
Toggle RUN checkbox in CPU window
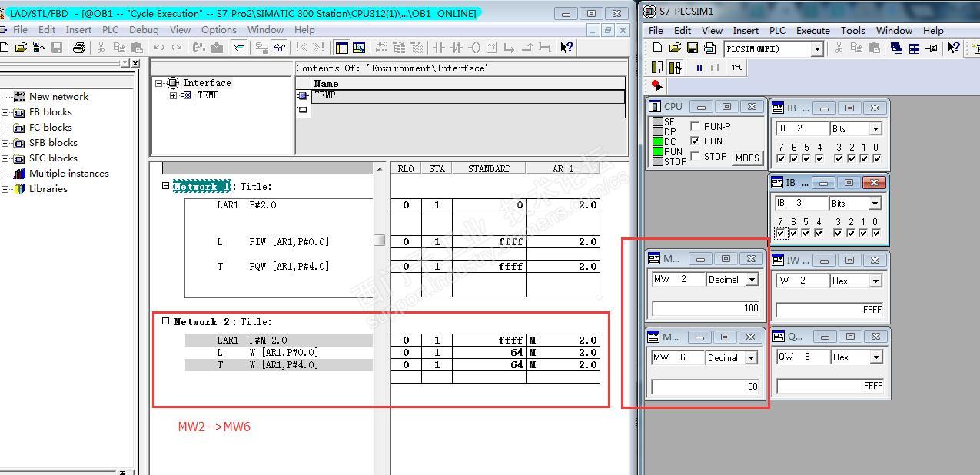tap(696, 141)
